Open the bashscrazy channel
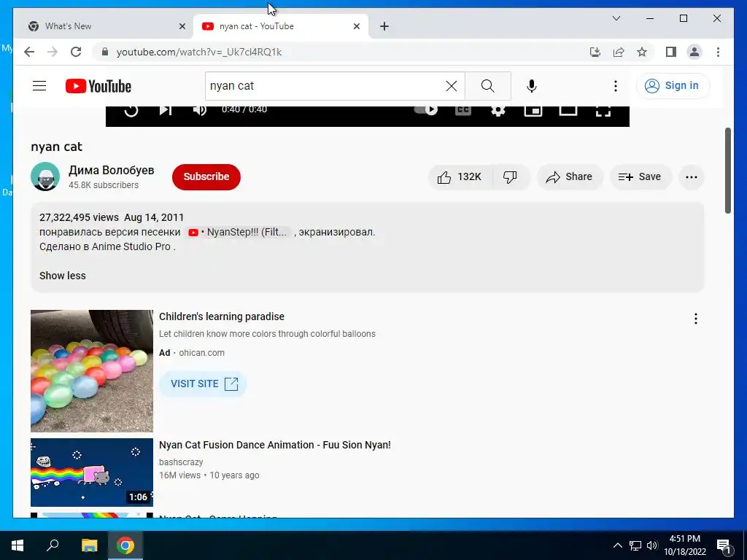 tap(181, 462)
